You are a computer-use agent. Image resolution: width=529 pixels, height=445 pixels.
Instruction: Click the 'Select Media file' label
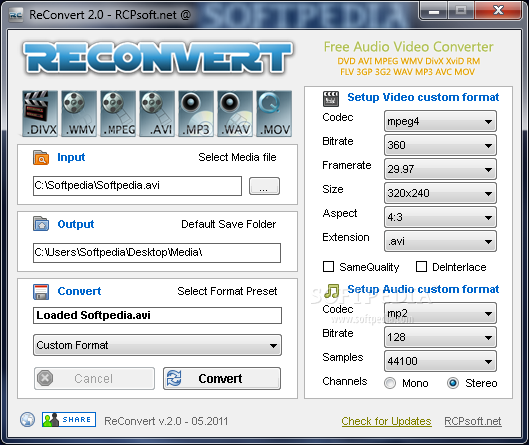(x=237, y=157)
